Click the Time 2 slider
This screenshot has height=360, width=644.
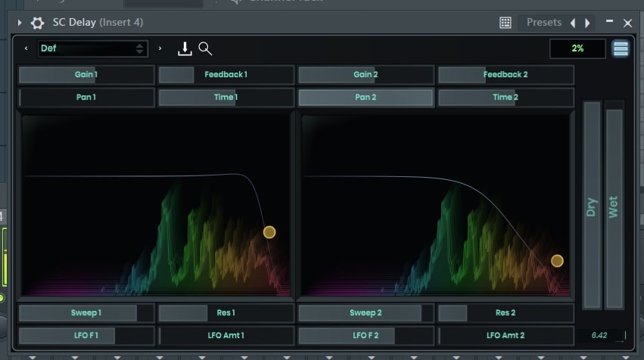[x=506, y=98]
